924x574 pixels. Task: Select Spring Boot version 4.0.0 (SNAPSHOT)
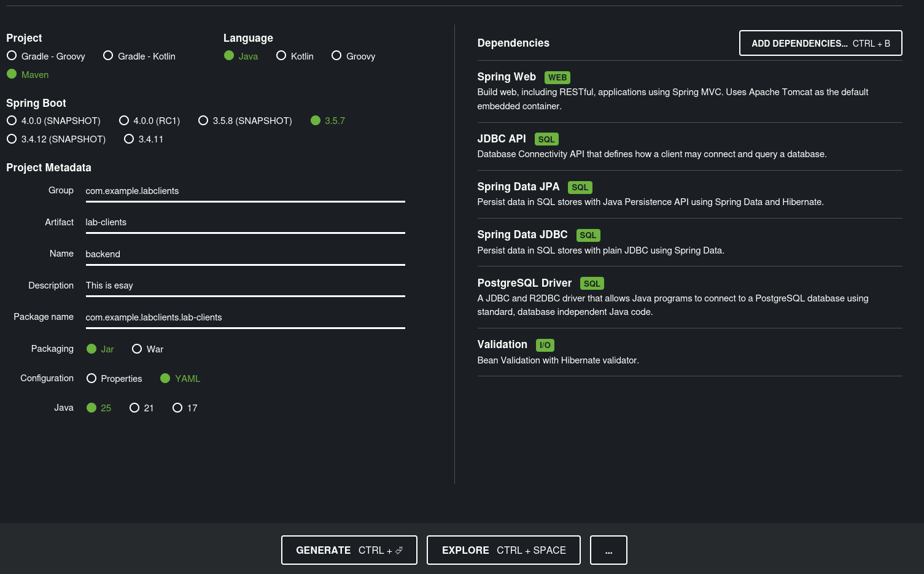[12, 121]
